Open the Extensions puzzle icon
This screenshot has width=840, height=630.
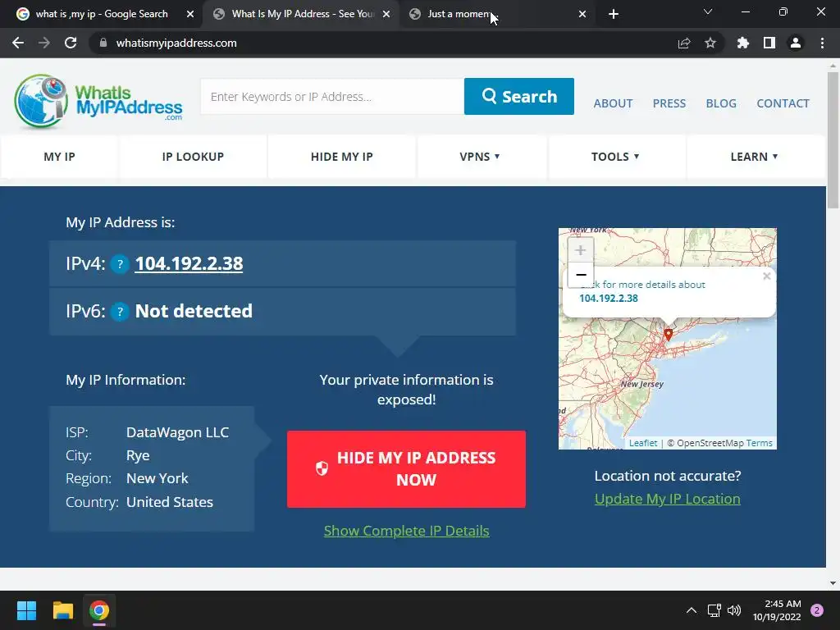point(743,43)
